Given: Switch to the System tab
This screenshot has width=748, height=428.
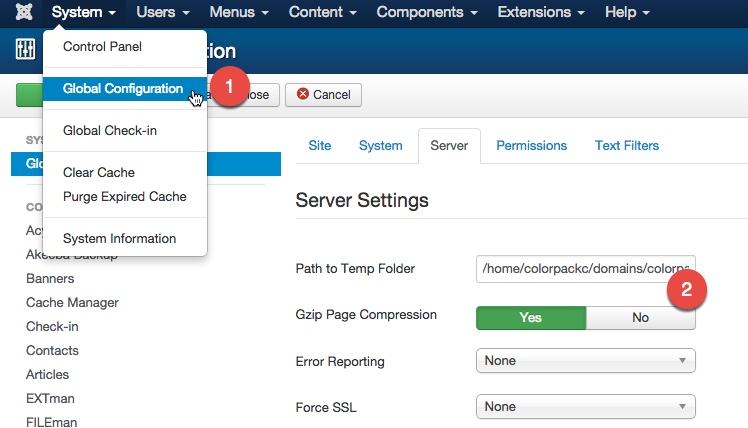Looking at the screenshot, I should [x=381, y=146].
